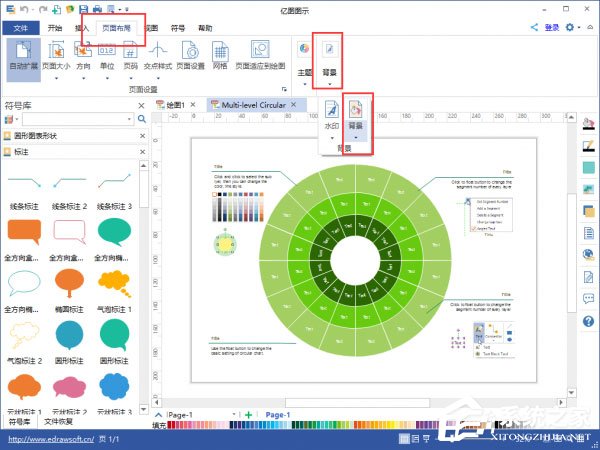Pick the dark navy fill swatch

233,425
